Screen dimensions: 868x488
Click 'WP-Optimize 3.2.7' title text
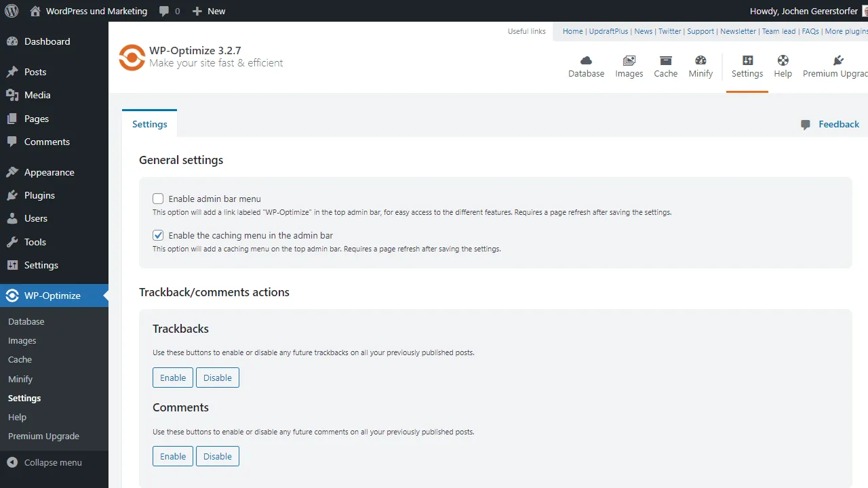coord(195,51)
